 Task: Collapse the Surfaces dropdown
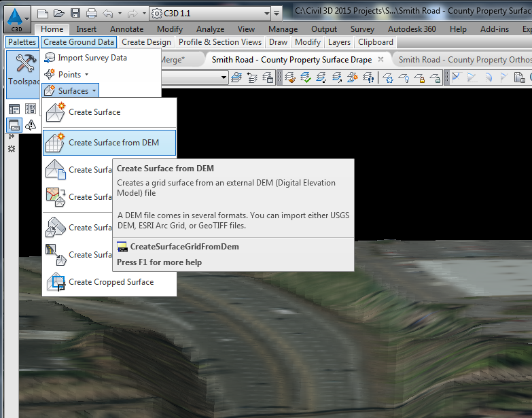click(x=70, y=90)
